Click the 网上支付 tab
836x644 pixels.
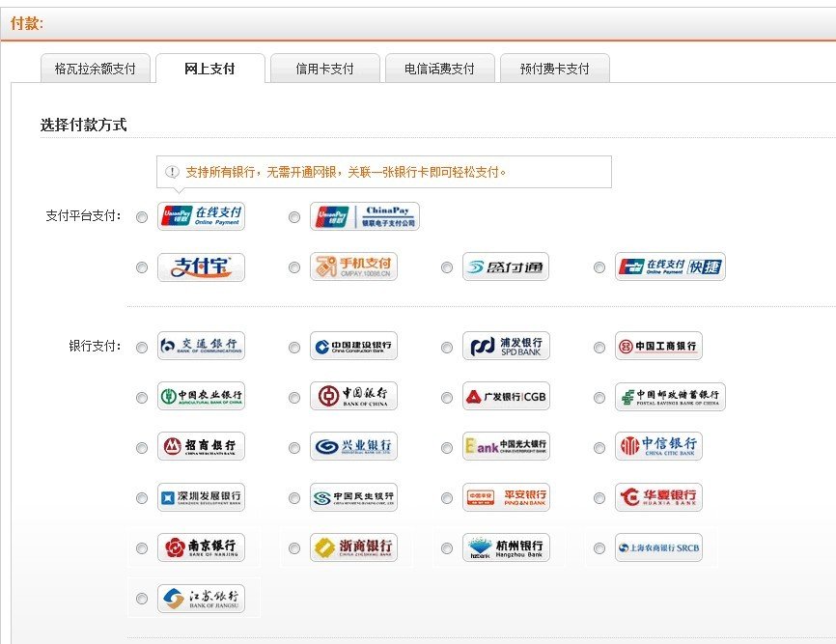coord(209,69)
